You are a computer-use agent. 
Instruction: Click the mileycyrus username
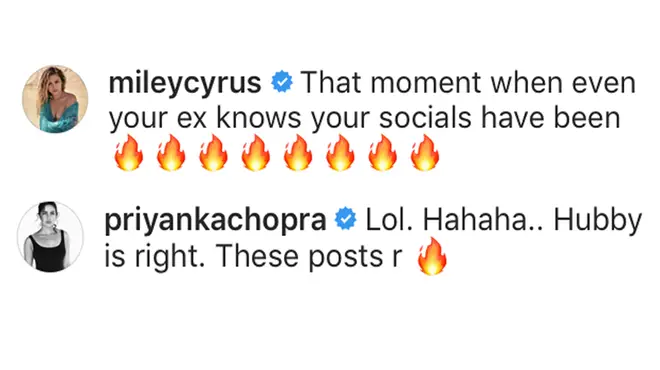(185, 83)
